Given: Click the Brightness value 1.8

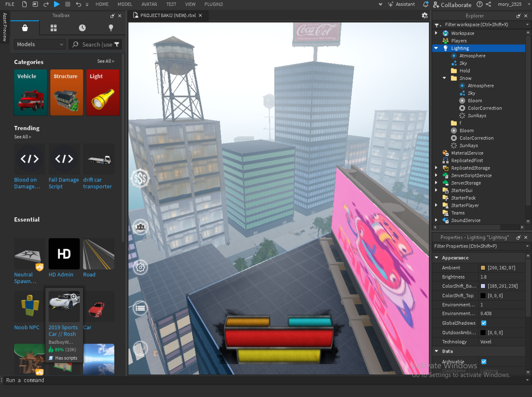Looking at the screenshot, I should (x=484, y=277).
